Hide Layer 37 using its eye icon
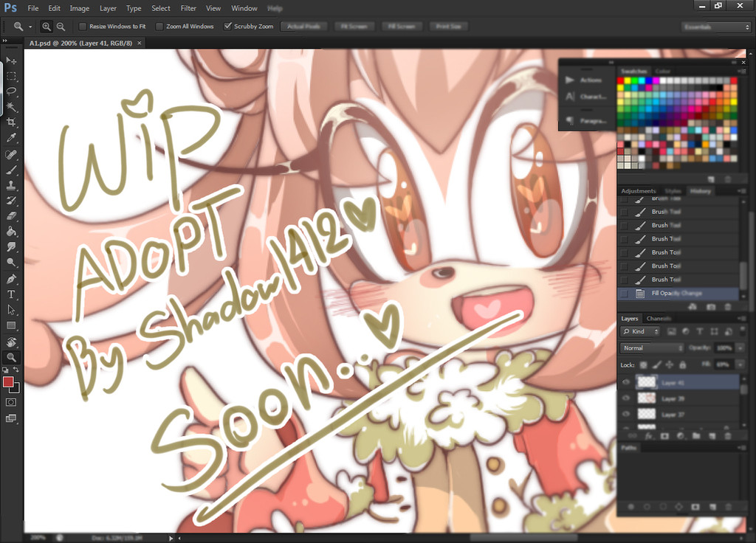This screenshot has width=756, height=543. [x=626, y=414]
